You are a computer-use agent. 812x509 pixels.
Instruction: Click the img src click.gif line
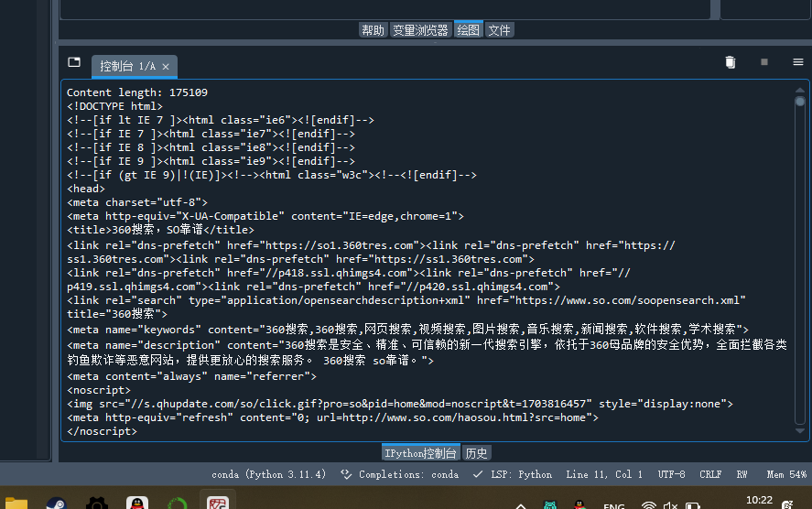pos(400,404)
